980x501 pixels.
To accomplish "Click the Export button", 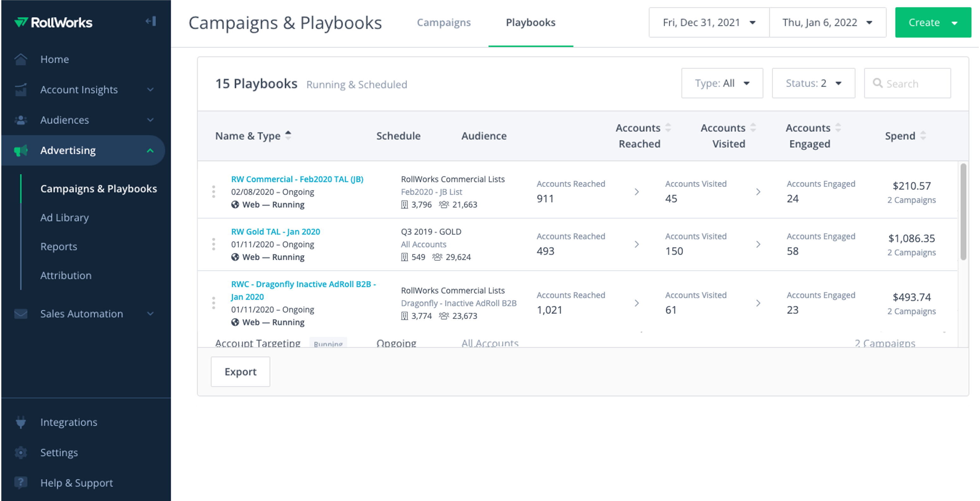I will coord(240,372).
